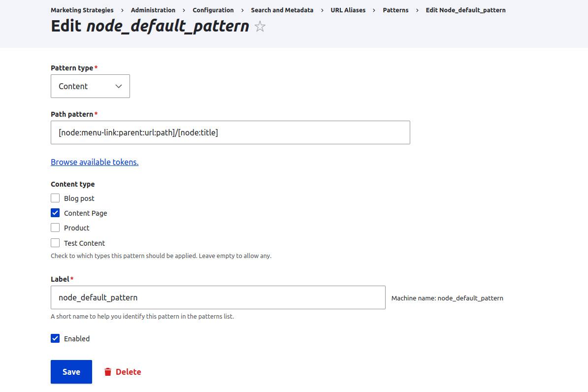Viewport: 588px width, 392px height.
Task: Uncheck the Content Page checkbox
Action: pos(55,213)
